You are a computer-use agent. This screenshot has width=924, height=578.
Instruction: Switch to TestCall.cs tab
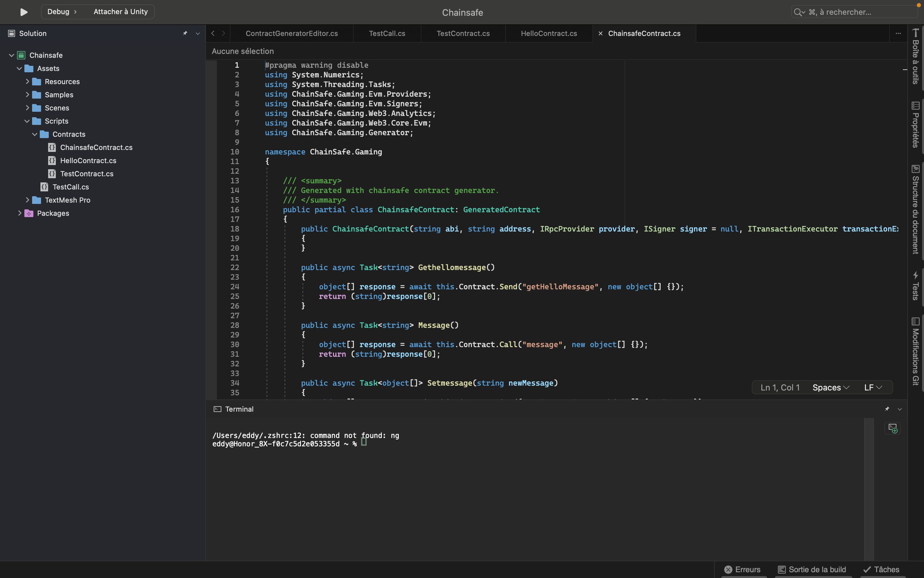(387, 34)
